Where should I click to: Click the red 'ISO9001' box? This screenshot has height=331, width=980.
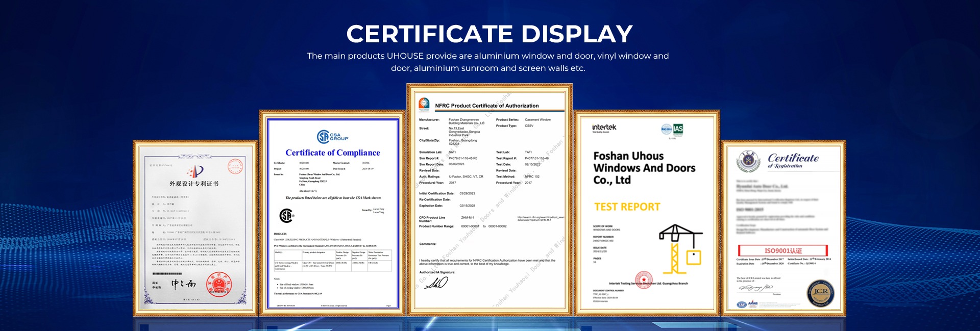[783, 250]
